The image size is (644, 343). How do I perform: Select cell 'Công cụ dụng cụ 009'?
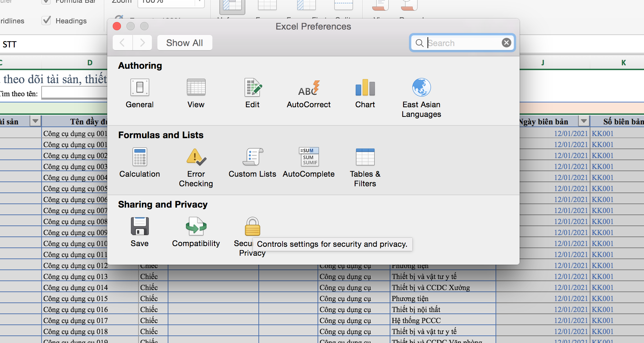75,232
